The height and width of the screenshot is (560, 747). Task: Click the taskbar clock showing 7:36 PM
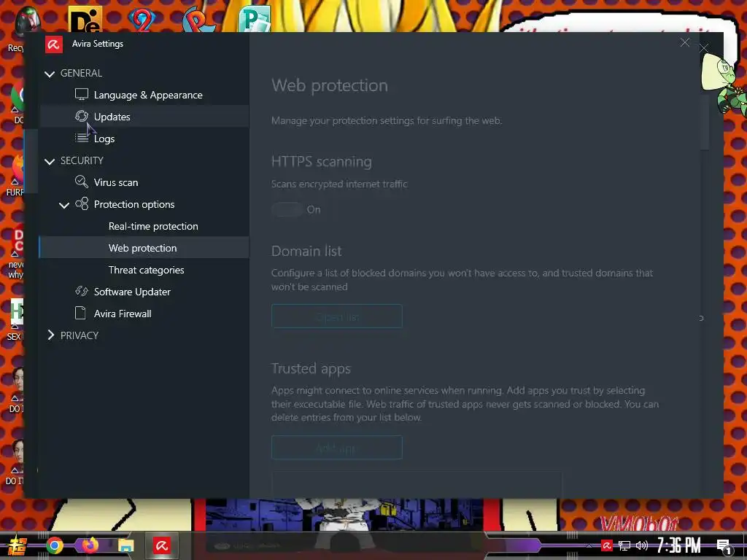(x=679, y=545)
